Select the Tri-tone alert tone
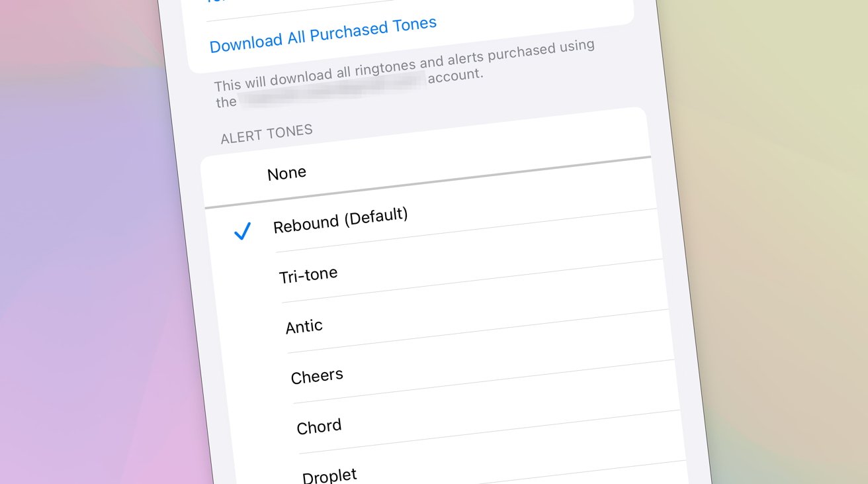Screen dimensions: 868x484 [308, 275]
